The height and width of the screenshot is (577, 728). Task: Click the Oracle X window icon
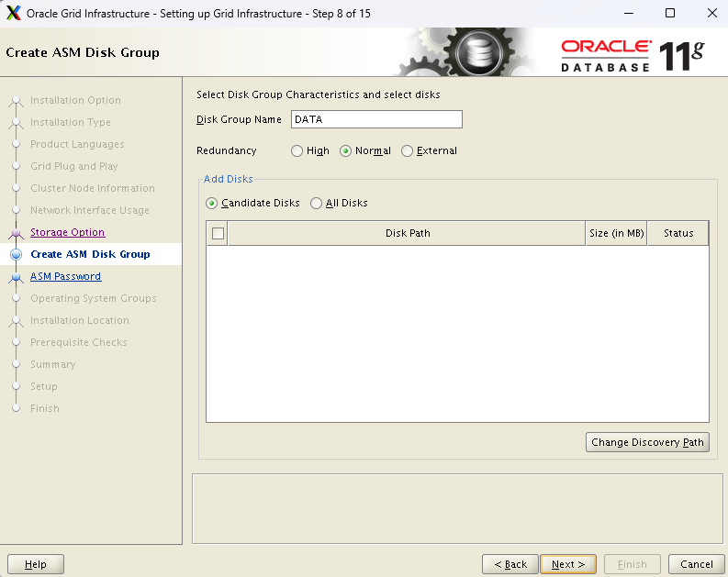point(14,13)
